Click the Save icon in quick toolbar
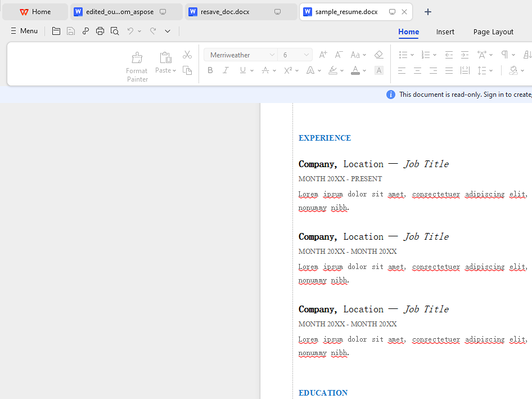 click(x=70, y=32)
